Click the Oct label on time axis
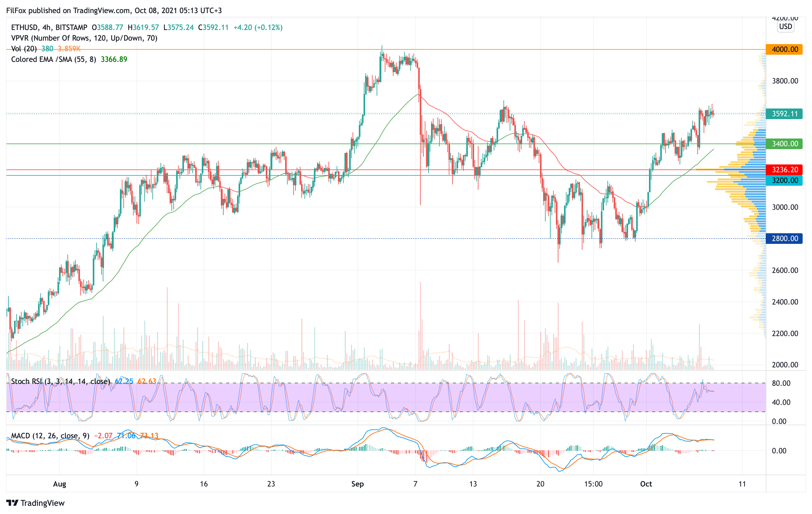Image resolution: width=812 pixels, height=514 pixels. [646, 484]
